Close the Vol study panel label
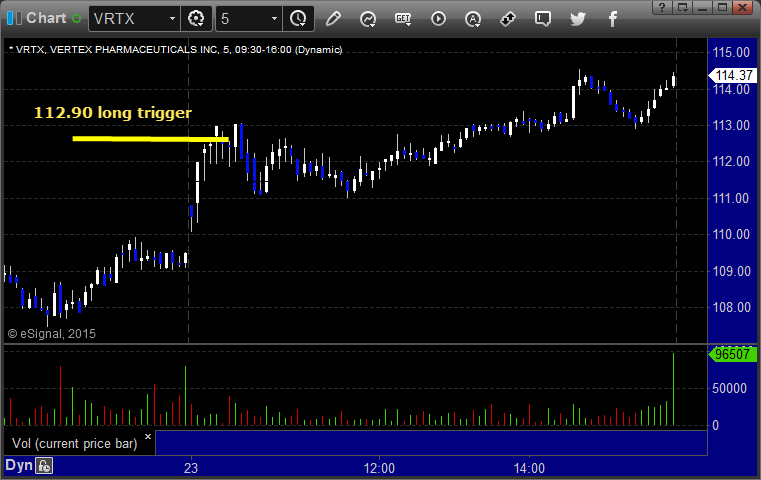This screenshot has width=761, height=480. pos(148,436)
